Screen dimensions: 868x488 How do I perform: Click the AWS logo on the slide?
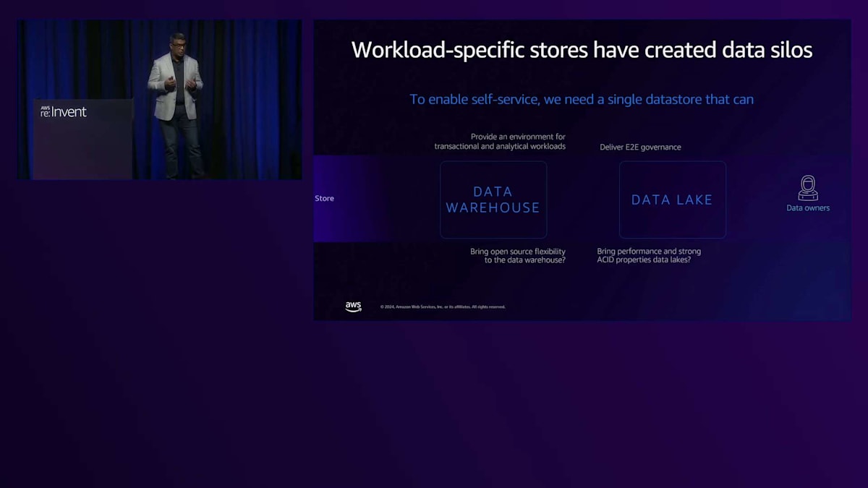353,307
